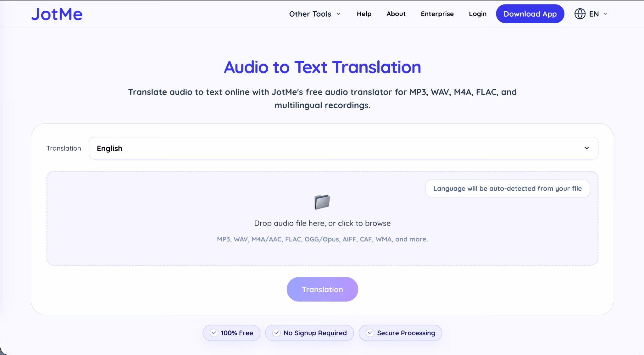Click the No Signup Required checkmark icon
The width and height of the screenshot is (644, 355).
click(x=276, y=333)
